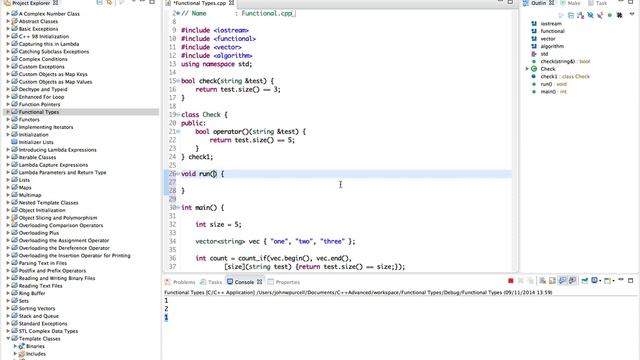This screenshot has height=360, width=640.
Task: Click line 32 'int size = 5;' in editor
Action: (218, 224)
